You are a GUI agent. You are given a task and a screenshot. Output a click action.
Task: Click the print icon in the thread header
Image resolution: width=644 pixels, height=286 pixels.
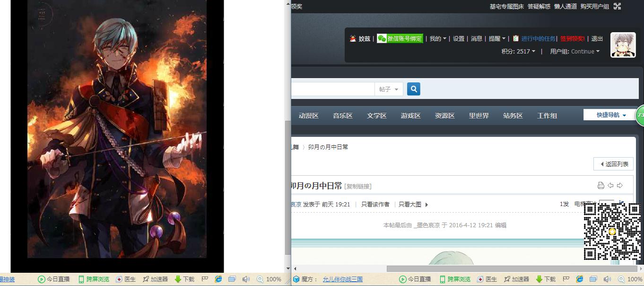coord(600,185)
